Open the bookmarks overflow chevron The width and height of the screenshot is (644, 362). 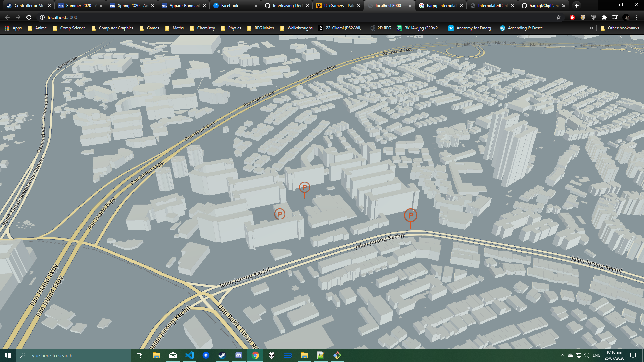coord(591,28)
